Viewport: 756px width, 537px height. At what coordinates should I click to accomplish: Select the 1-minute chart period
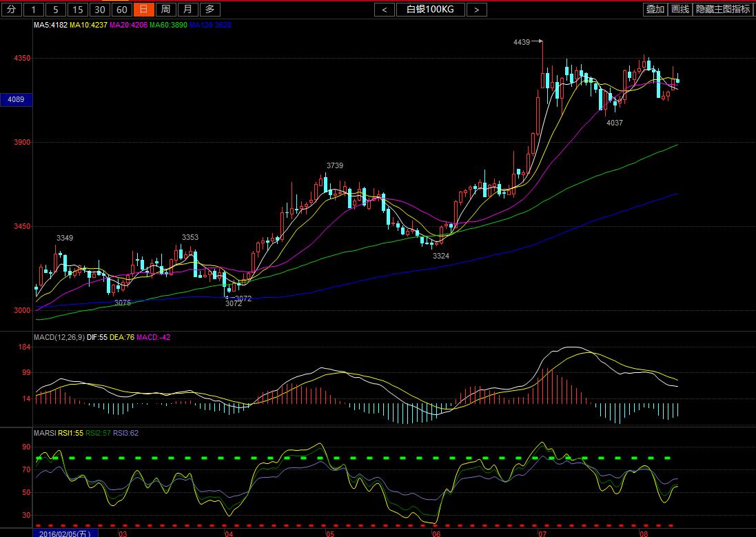pos(34,9)
